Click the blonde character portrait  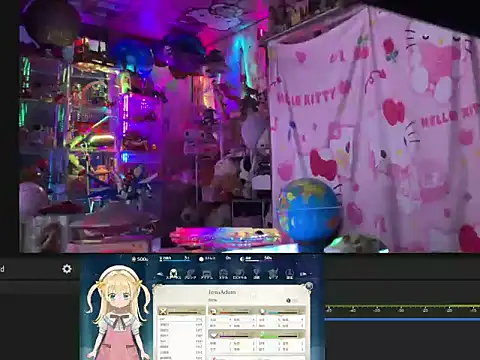coord(117,313)
